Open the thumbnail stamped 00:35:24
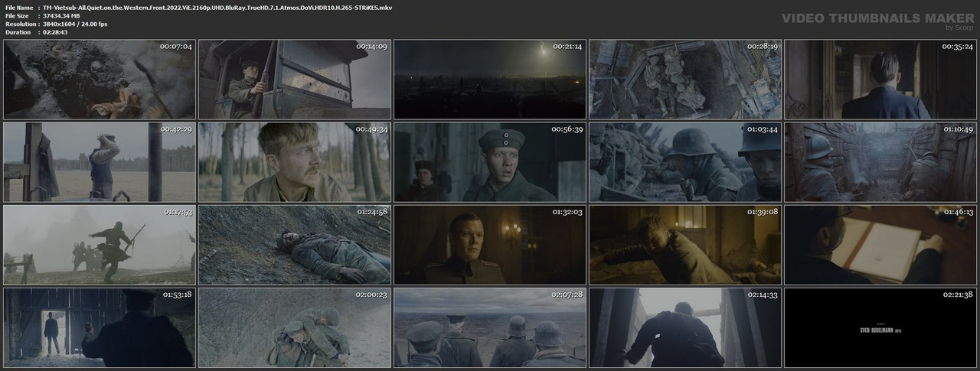 click(x=879, y=80)
